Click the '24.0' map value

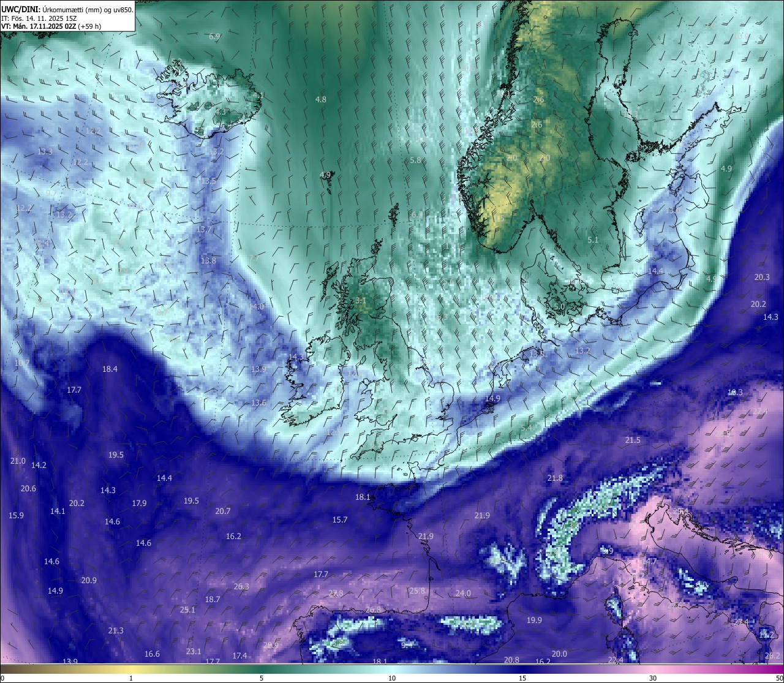[463, 594]
